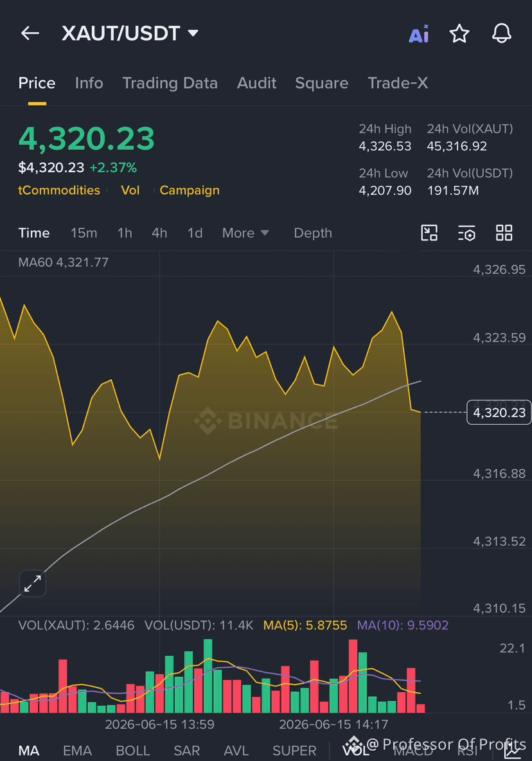Go back with the left arrow
This screenshot has height=761, width=532.
30,33
